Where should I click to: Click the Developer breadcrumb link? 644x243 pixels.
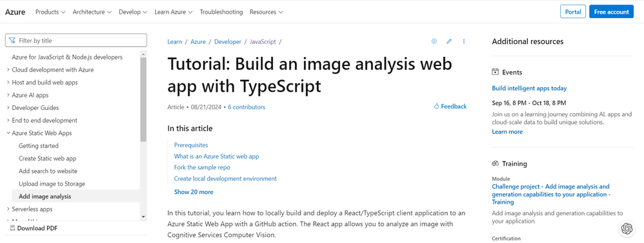point(228,41)
